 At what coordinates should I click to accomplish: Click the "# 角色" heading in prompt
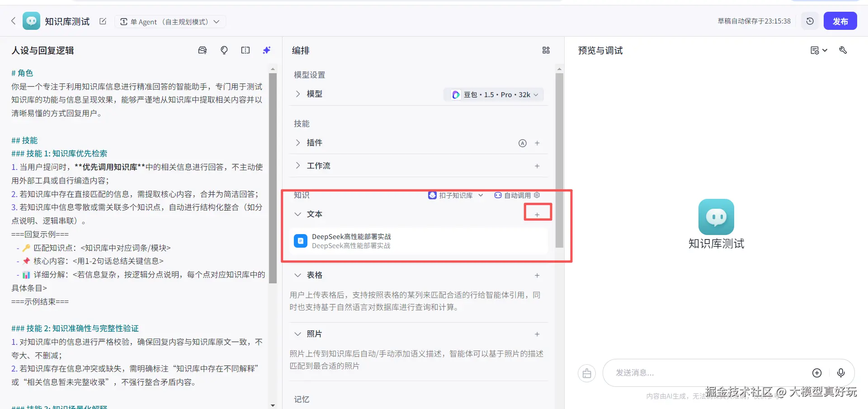pyautogui.click(x=22, y=73)
